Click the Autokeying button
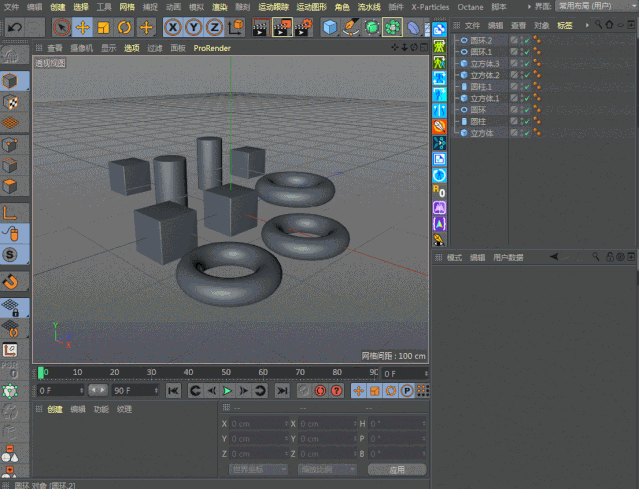The height and width of the screenshot is (489, 639). pos(320,391)
